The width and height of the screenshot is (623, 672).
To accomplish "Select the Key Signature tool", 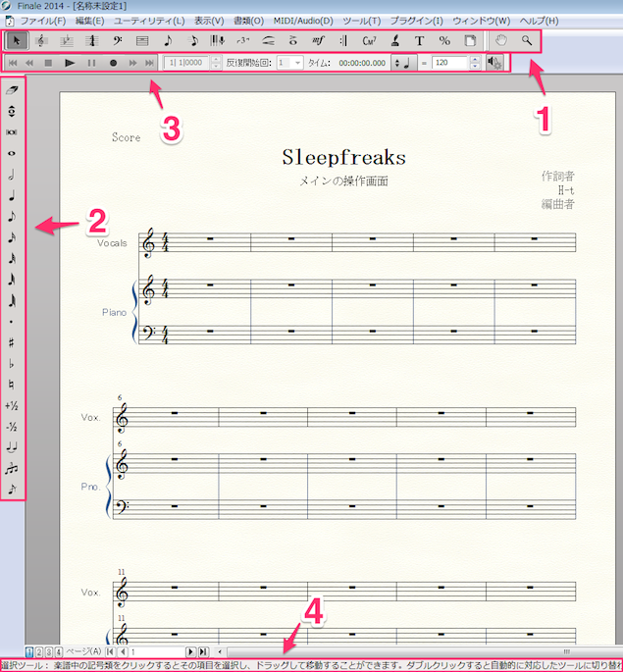I will click(67, 41).
